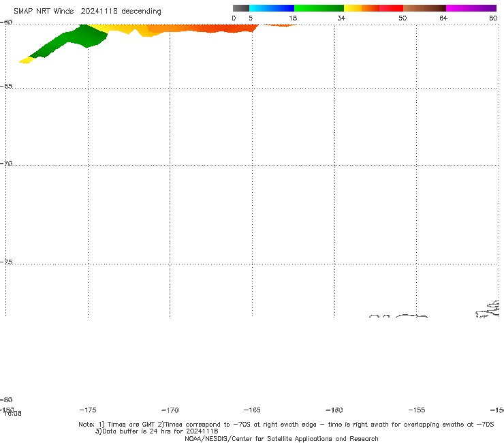Click the '18' color bar label
This screenshot has height=443, width=504.
[293, 18]
